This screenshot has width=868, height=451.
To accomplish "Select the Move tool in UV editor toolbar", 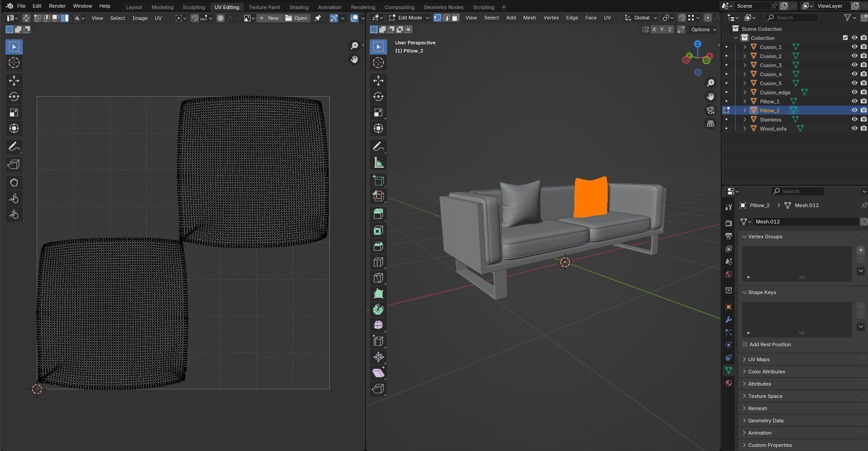I will coord(14,81).
